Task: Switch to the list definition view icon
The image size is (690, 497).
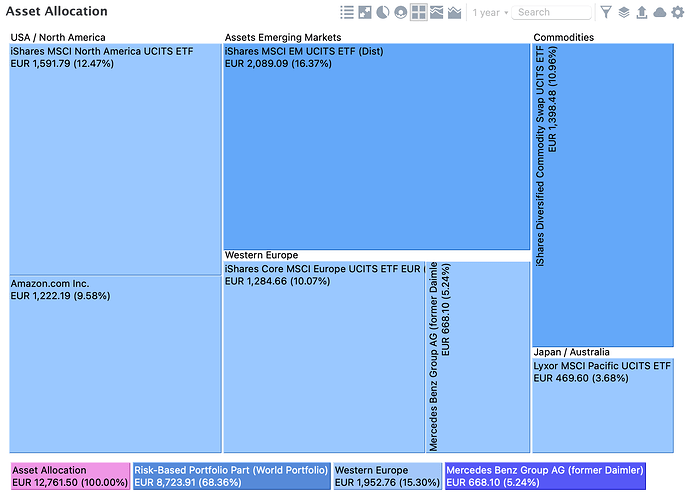Action: (x=347, y=13)
